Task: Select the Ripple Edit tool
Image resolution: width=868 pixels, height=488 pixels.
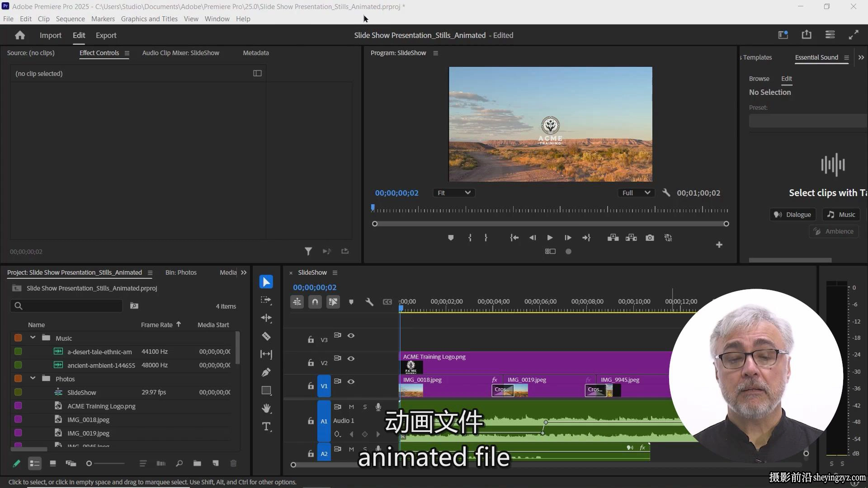Action: pyautogui.click(x=266, y=318)
